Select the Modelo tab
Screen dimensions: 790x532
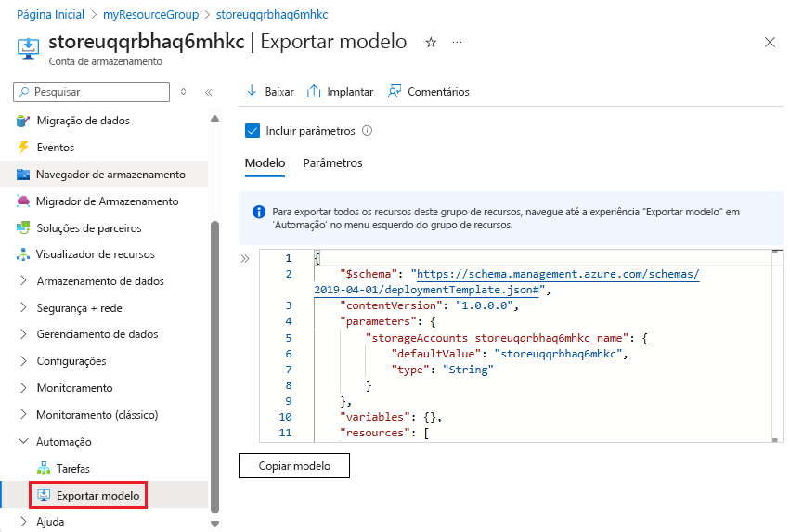(x=265, y=163)
